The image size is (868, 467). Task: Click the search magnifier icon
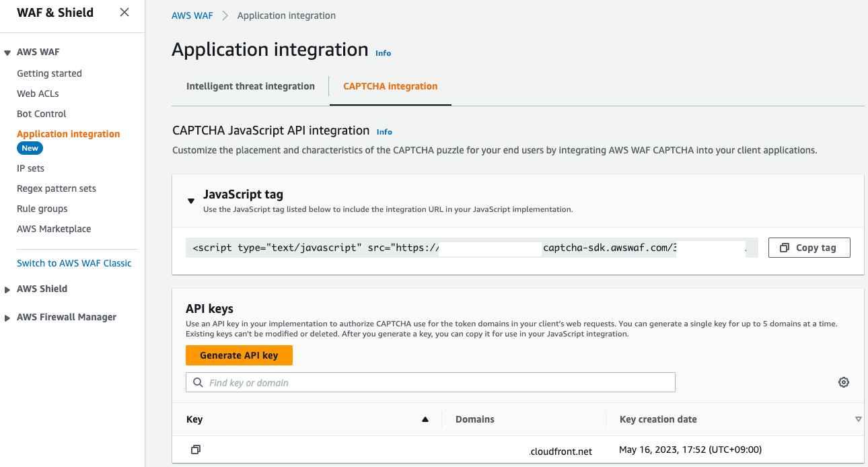click(x=197, y=382)
